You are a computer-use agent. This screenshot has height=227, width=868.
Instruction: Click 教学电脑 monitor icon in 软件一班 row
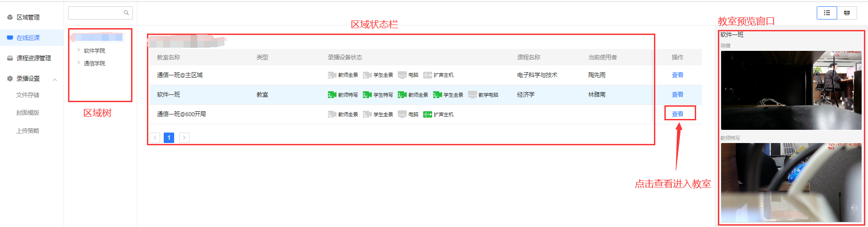473,95
